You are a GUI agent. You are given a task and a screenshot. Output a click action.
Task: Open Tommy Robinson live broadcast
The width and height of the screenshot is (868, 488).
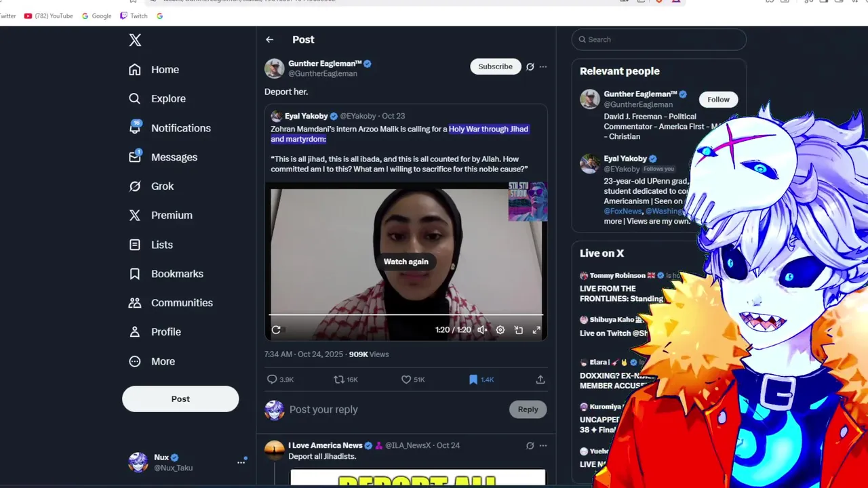[621, 287]
